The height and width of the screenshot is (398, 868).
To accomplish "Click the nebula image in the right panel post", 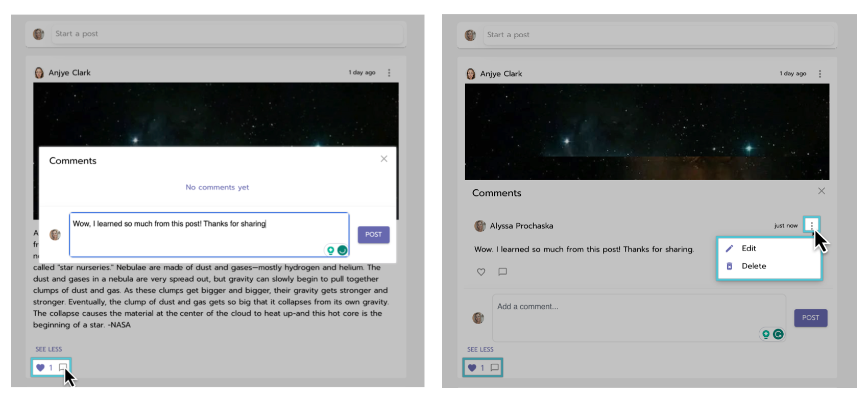I will click(647, 132).
